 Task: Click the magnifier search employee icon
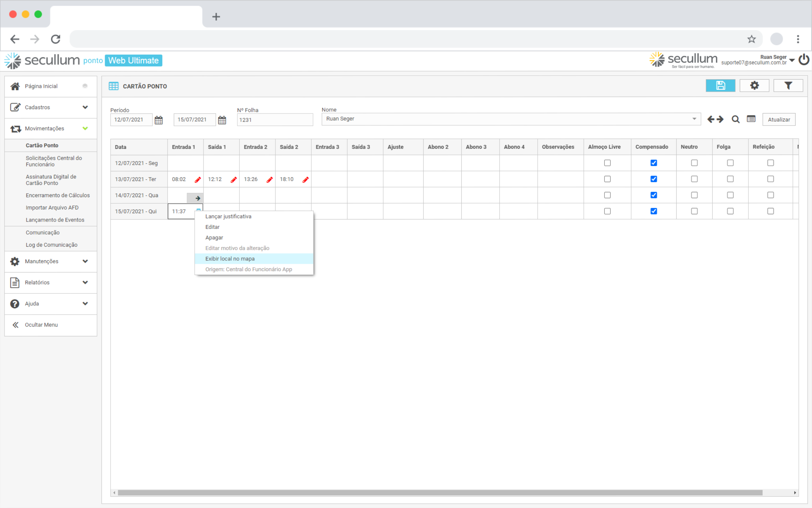point(735,120)
